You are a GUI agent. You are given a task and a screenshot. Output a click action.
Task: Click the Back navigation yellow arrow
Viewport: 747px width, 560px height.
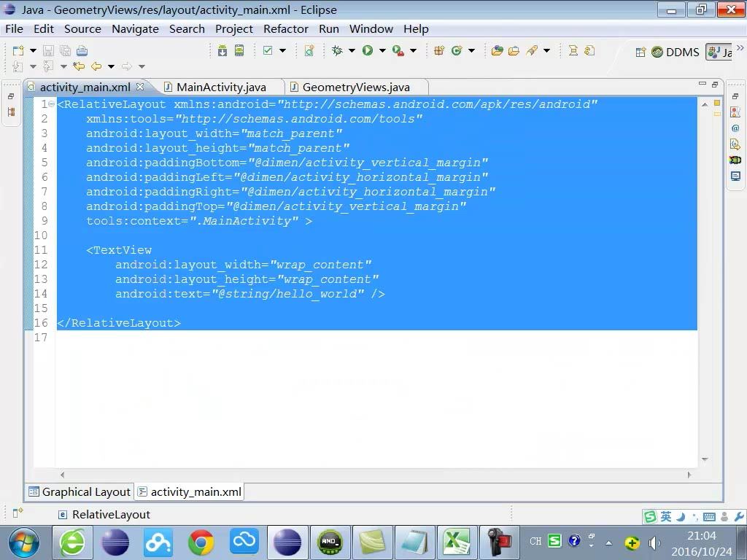click(x=96, y=66)
